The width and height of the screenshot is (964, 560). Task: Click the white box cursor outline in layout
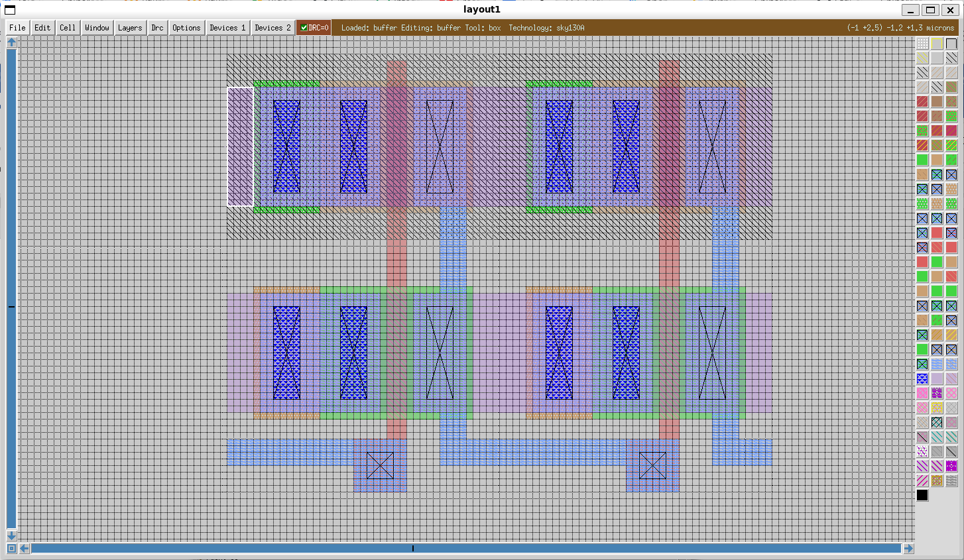[x=240, y=146]
